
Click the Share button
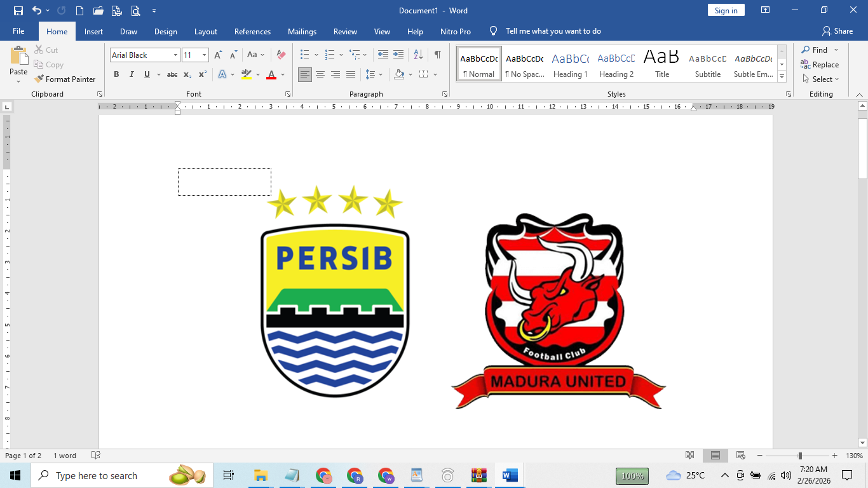tap(837, 31)
